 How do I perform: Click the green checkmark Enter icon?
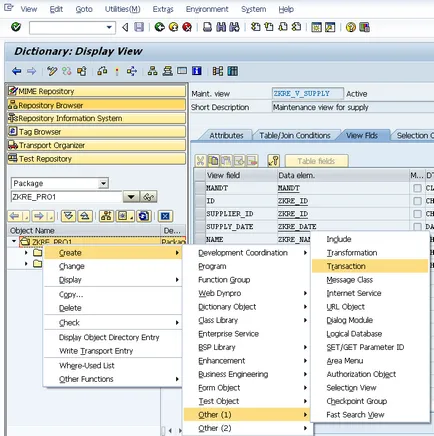[x=16, y=27]
